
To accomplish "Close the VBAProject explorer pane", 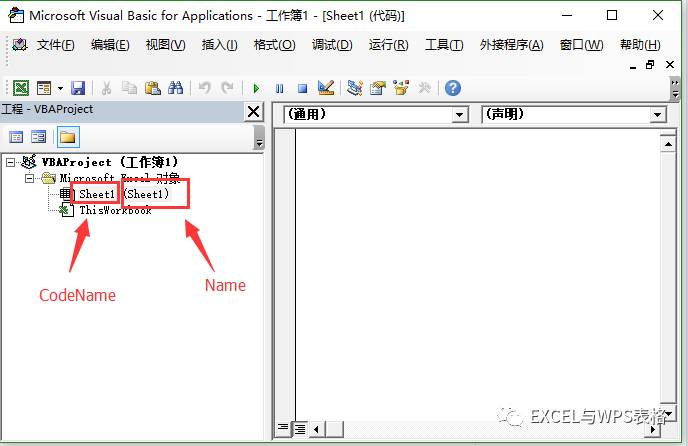I will (253, 112).
